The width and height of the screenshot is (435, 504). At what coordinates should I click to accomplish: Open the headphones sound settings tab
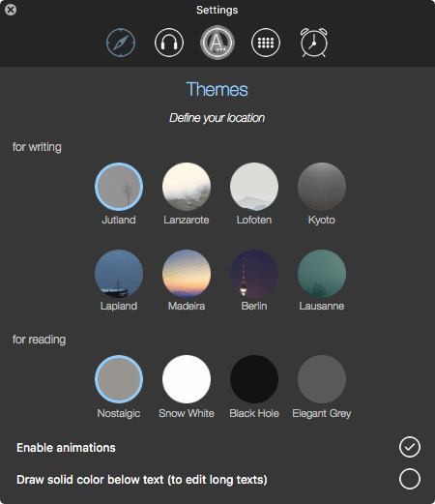(x=169, y=43)
